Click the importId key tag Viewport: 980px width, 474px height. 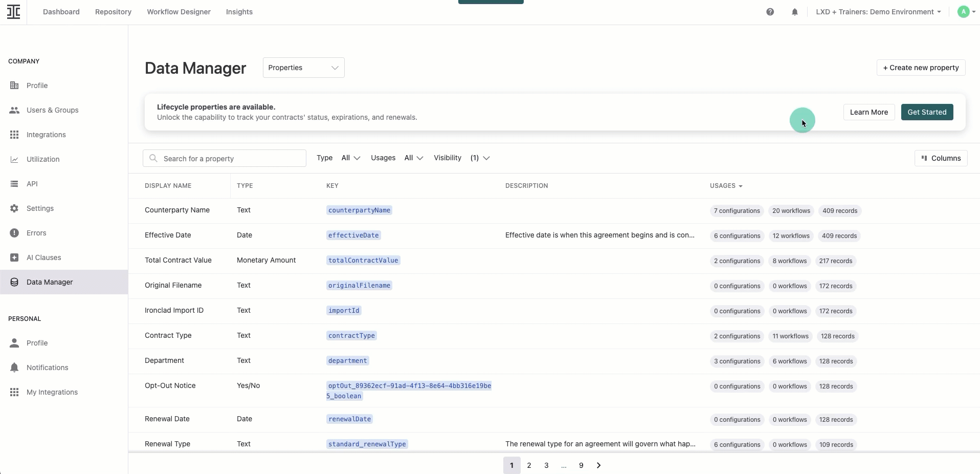pos(344,311)
